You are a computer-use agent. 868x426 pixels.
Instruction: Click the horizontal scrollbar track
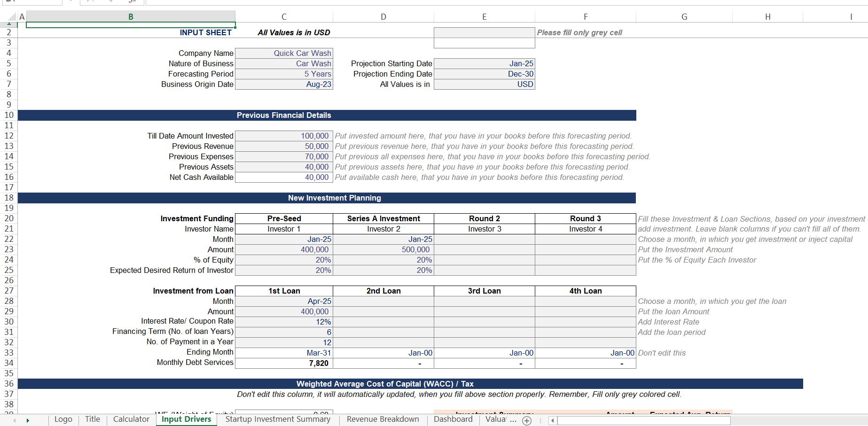tap(644, 420)
